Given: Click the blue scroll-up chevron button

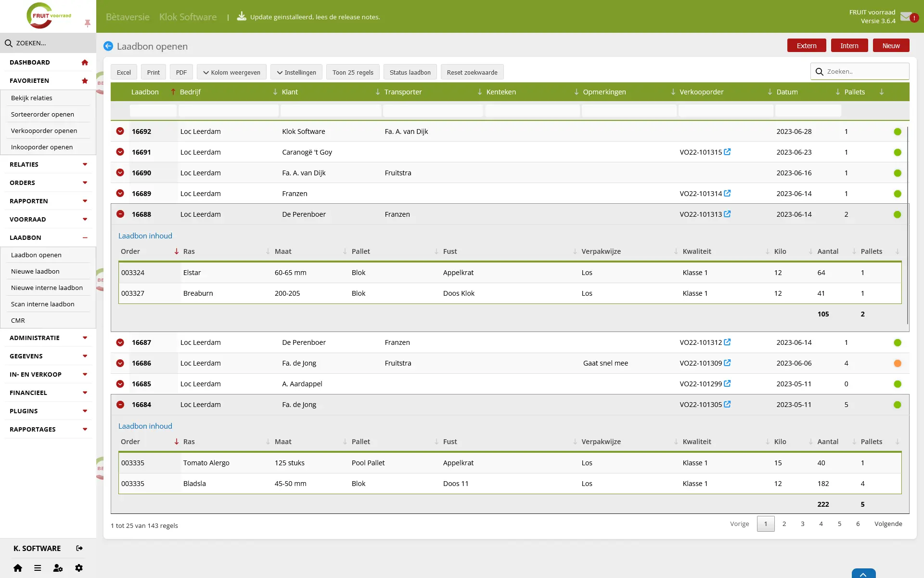Looking at the screenshot, I should click(x=863, y=574).
